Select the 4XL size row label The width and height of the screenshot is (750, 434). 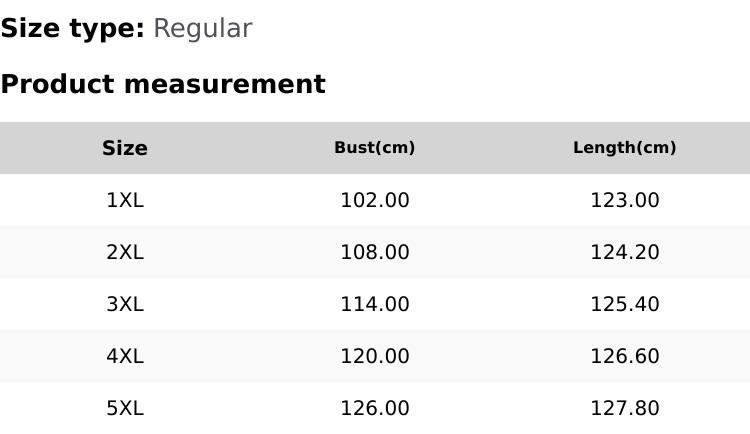[x=125, y=356]
